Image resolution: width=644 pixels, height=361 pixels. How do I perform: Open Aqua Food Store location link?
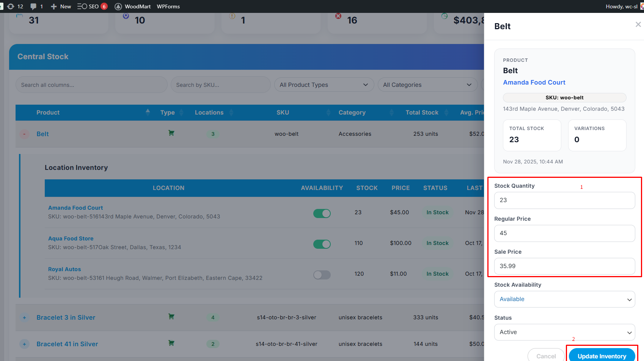[x=71, y=239]
